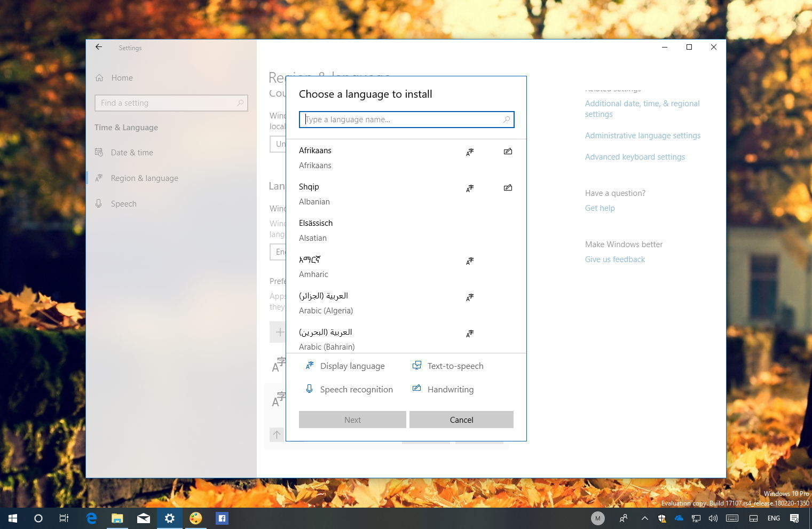Click display language icon on Albanian row
Image resolution: width=812 pixels, height=529 pixels.
click(470, 188)
